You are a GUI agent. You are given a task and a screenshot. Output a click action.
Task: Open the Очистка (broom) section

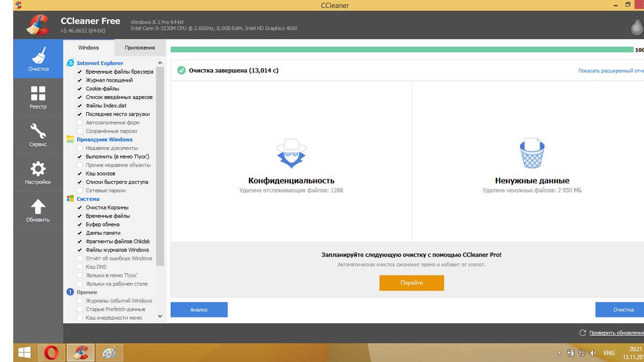(x=38, y=59)
